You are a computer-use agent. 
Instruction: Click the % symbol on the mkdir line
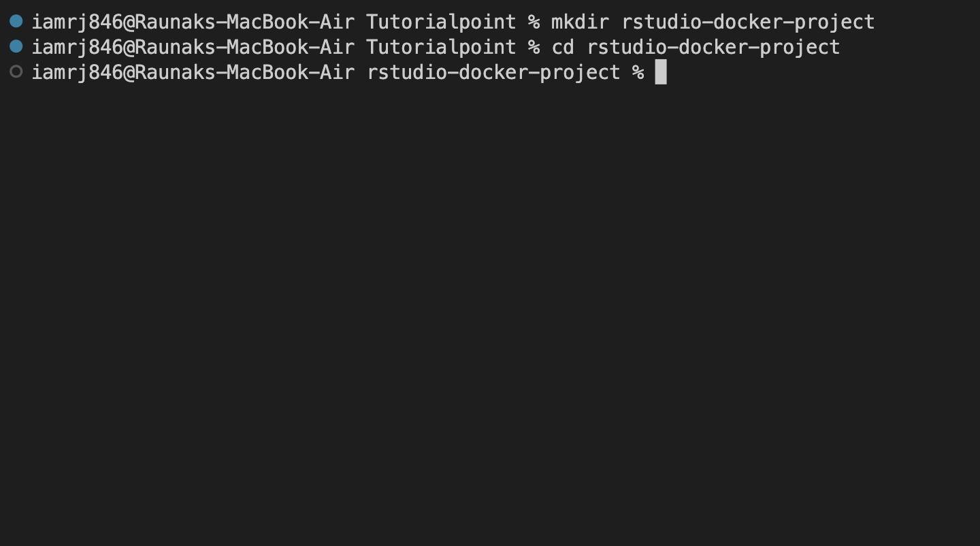(x=534, y=22)
